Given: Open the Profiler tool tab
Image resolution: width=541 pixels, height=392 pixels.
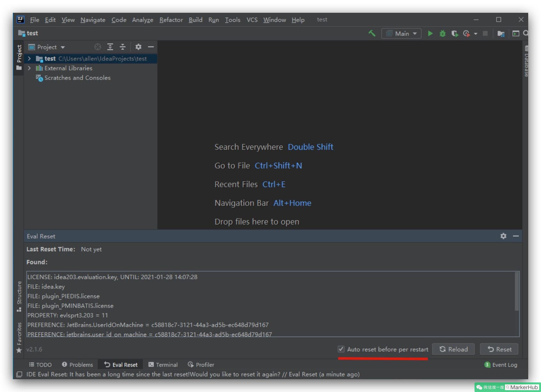Looking at the screenshot, I should click(x=201, y=365).
